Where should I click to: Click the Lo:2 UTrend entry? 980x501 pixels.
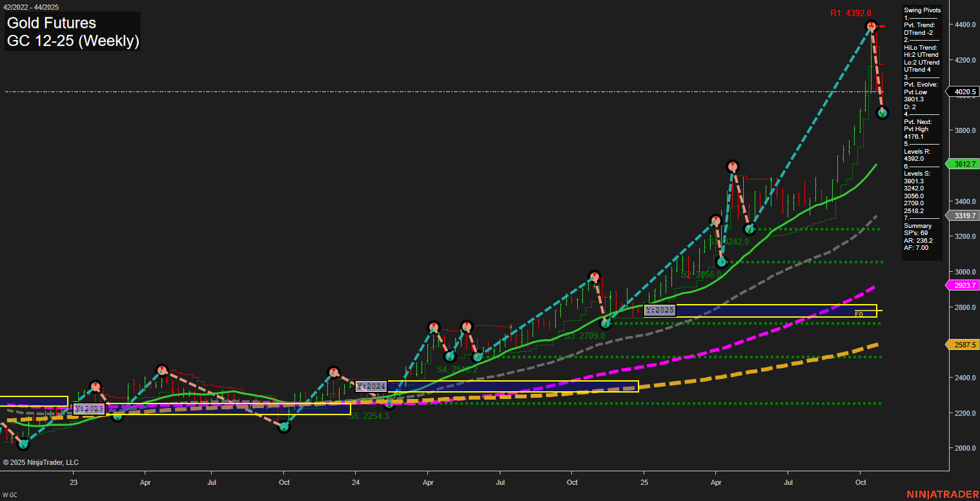pos(922,62)
